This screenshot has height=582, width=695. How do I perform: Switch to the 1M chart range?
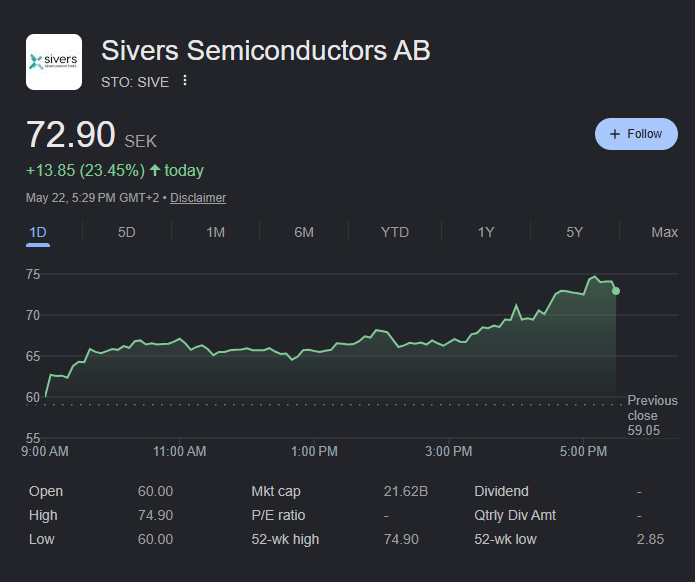point(215,232)
